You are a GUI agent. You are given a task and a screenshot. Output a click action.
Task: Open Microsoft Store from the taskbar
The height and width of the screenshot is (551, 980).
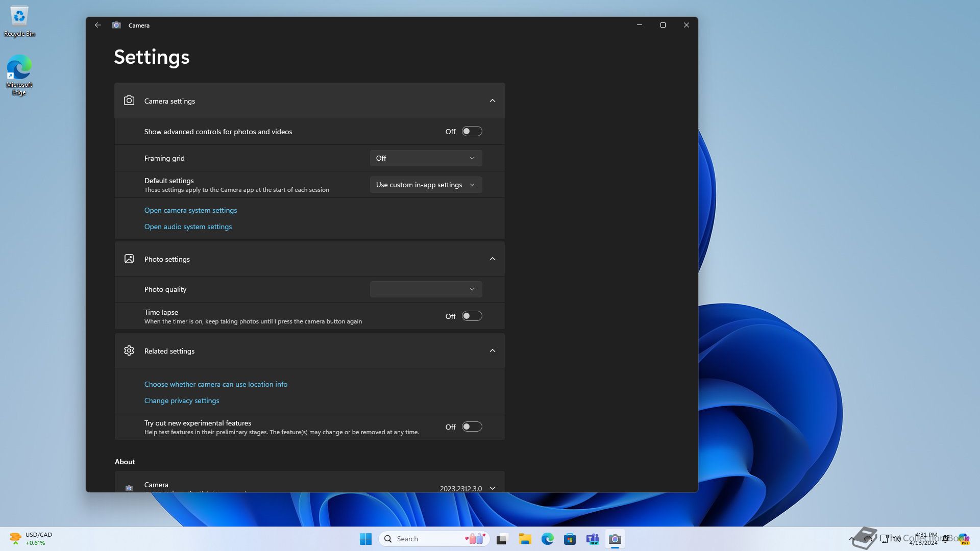(570, 539)
